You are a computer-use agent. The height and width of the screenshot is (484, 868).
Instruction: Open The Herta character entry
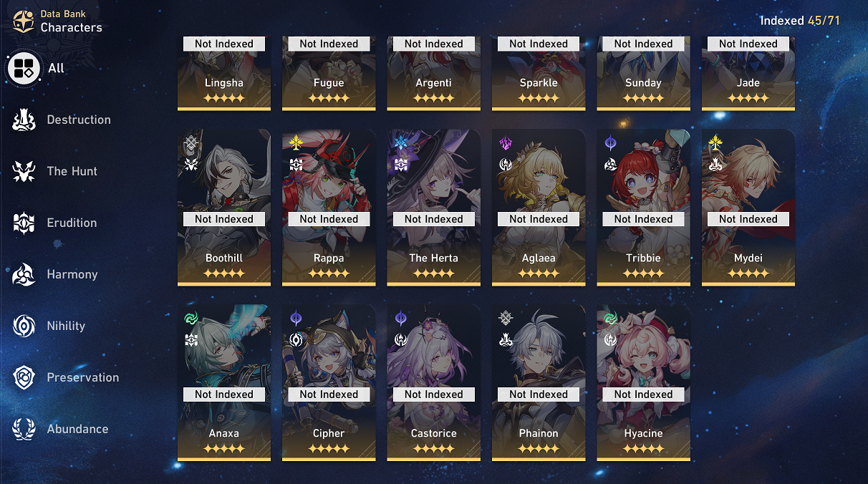434,208
